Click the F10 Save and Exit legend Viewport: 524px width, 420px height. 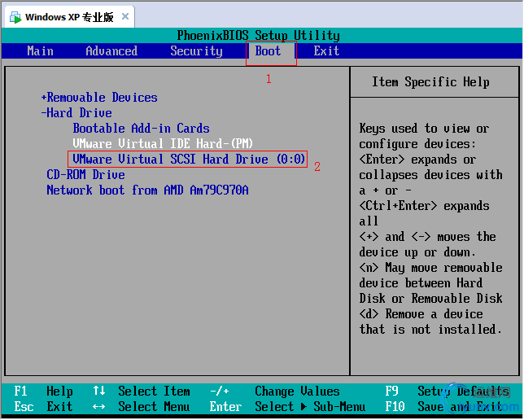click(x=444, y=407)
